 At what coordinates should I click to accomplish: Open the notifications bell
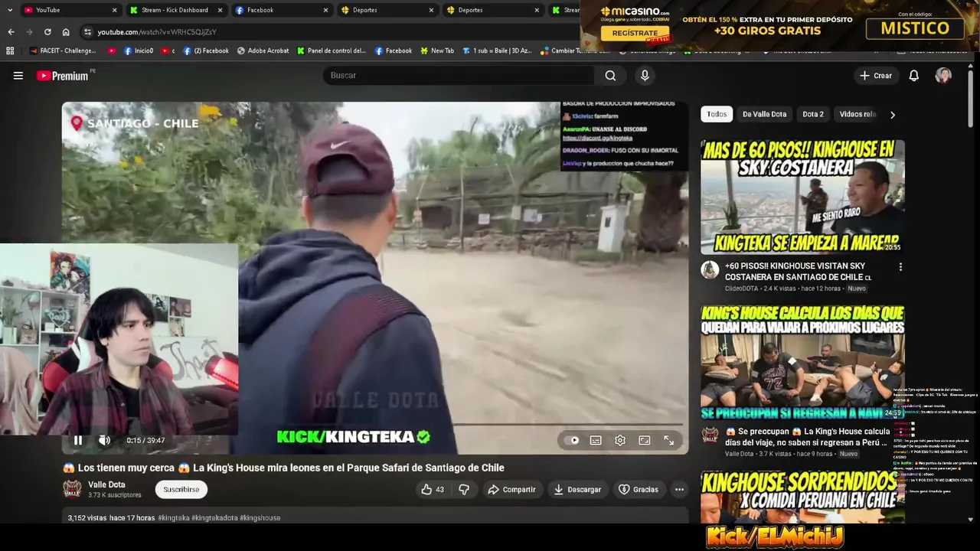[913, 76]
